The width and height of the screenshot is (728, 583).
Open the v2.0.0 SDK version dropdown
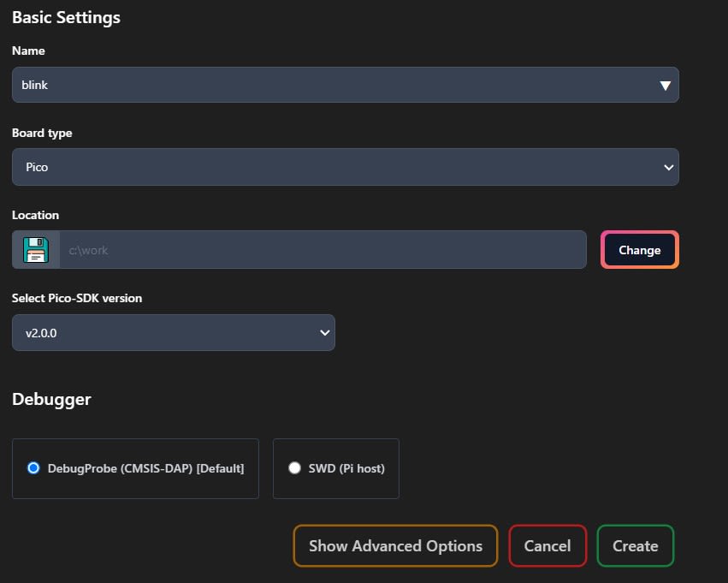(173, 333)
